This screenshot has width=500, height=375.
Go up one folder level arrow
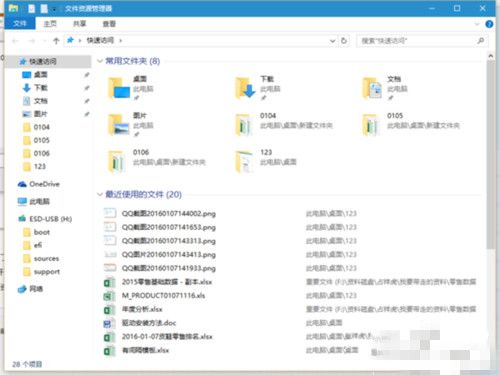pos(56,41)
